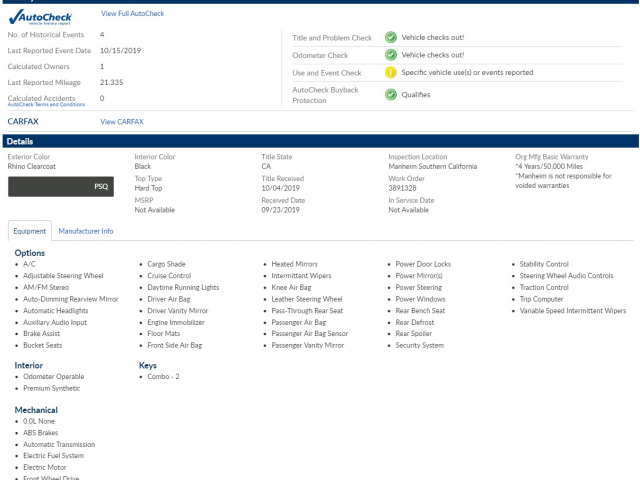Click yellow warning icon for Use and Event Check
The width and height of the screenshot is (640, 480).
point(391,73)
